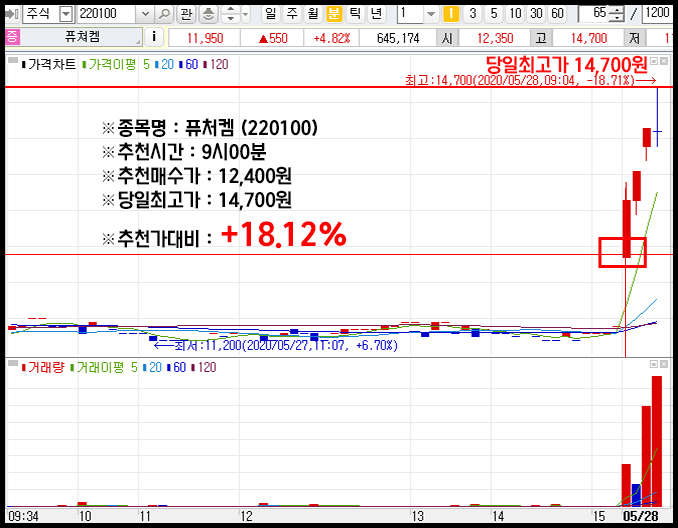Expand the small dropdown after the navigator arrows
This screenshot has width=678, height=528.
pos(246,14)
